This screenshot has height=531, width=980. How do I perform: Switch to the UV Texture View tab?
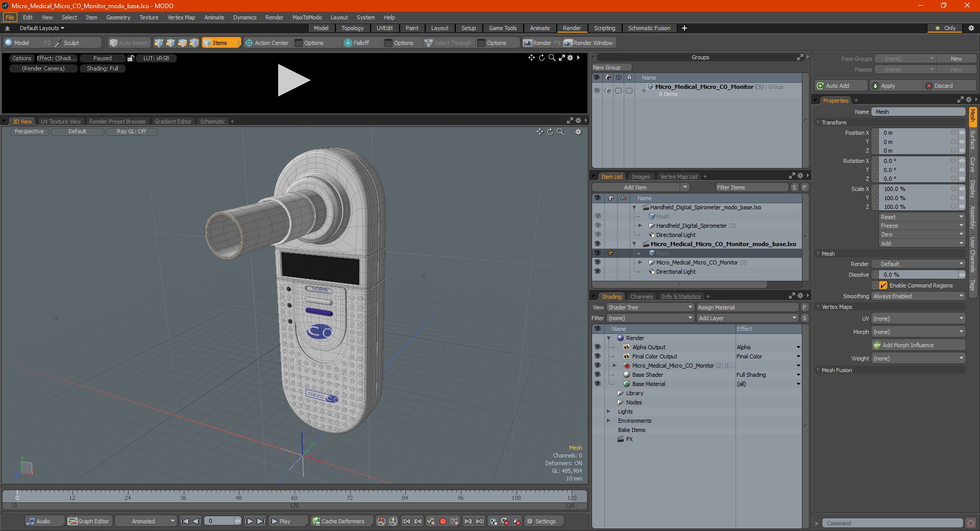(61, 122)
